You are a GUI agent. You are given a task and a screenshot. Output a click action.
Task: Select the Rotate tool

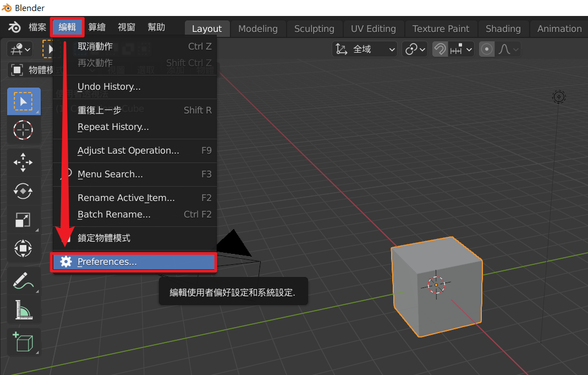coord(23,191)
